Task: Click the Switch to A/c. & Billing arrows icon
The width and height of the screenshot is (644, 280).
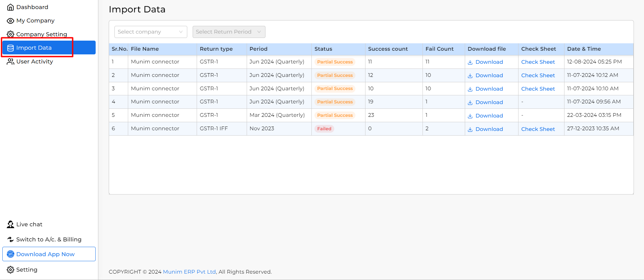Action: [x=10, y=239]
